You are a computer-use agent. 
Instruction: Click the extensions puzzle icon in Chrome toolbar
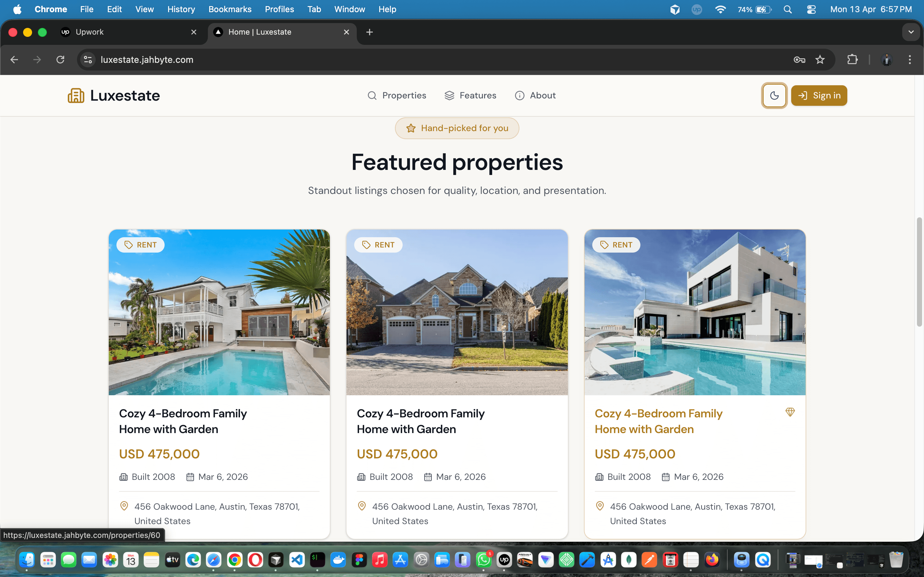(852, 60)
